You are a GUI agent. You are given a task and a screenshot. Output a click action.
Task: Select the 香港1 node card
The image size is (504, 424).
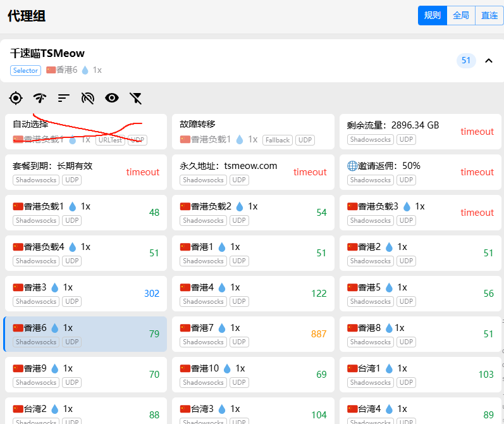(x=254, y=253)
